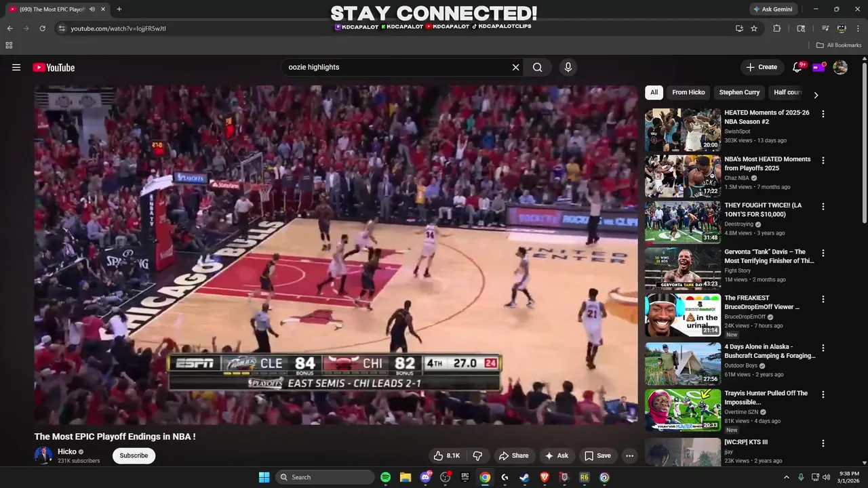Open options for THEY FOUGHT TWICE video

[823, 207]
